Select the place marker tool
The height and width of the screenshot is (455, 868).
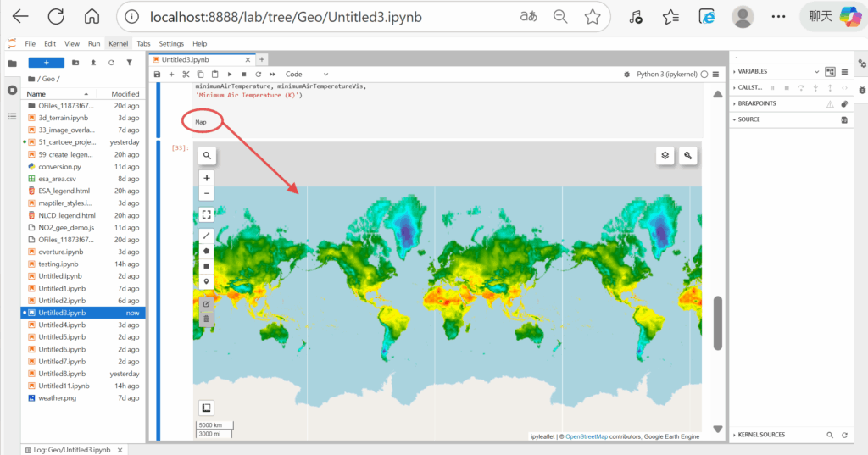pos(207,280)
